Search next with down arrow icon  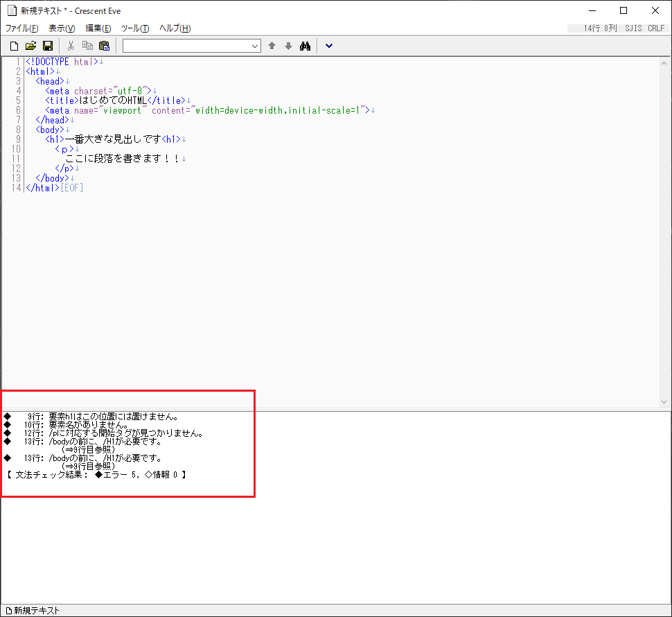(288, 46)
